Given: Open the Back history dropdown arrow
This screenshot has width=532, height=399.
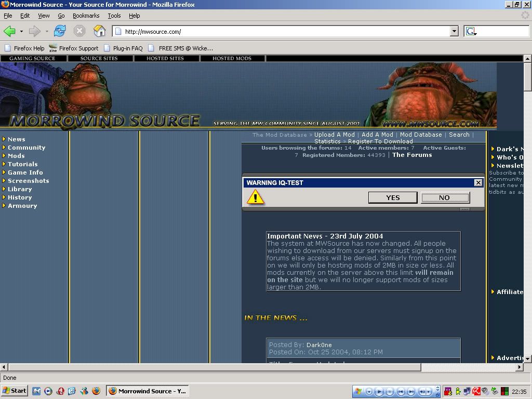Looking at the screenshot, I should click(21, 32).
